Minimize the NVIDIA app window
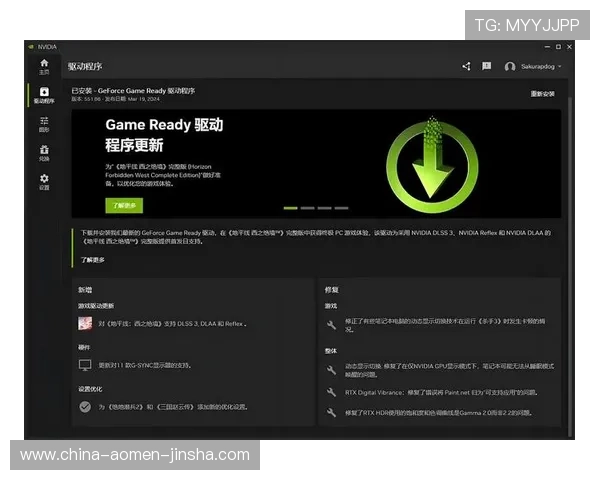Viewport: 600px width, 480px height. [x=547, y=47]
